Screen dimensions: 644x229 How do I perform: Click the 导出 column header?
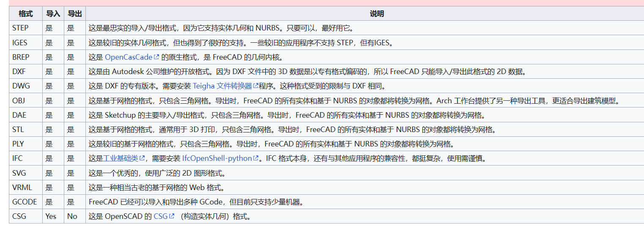coord(75,14)
